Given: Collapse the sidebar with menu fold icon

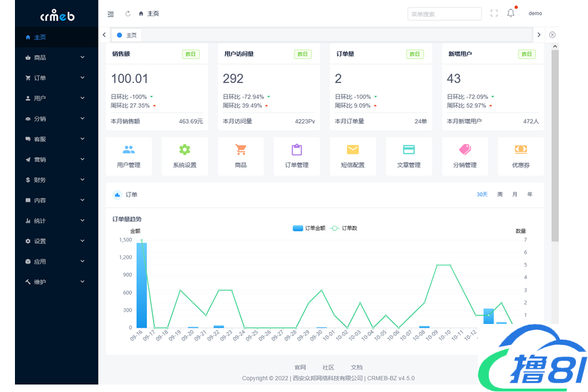Looking at the screenshot, I should coord(111,14).
